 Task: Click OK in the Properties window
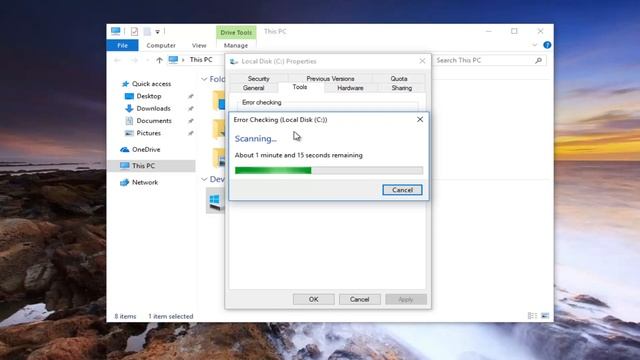click(313, 299)
